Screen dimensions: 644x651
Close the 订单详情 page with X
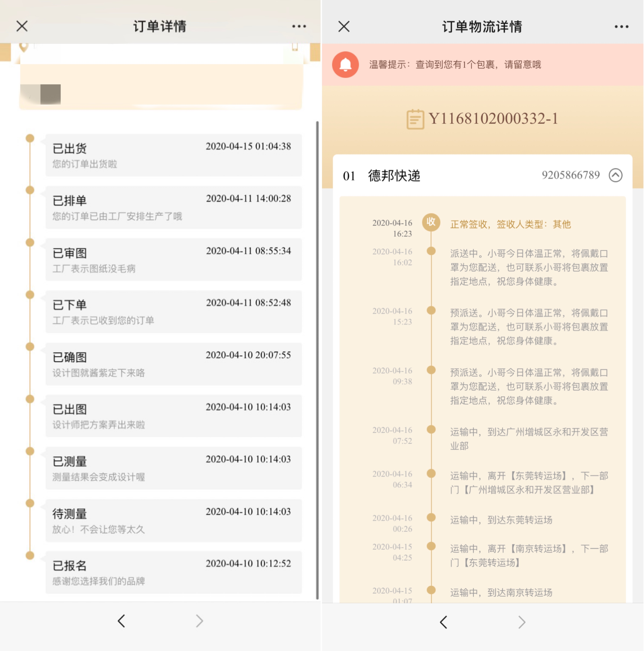(22, 26)
